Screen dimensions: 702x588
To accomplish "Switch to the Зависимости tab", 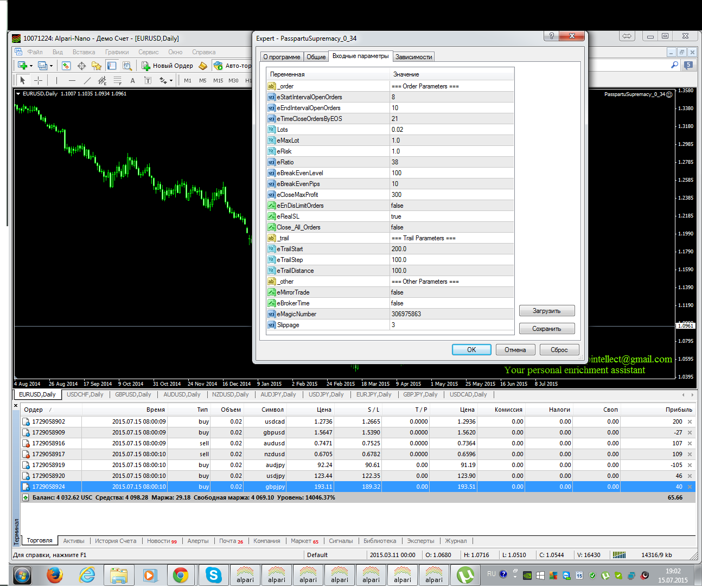I will coord(413,57).
